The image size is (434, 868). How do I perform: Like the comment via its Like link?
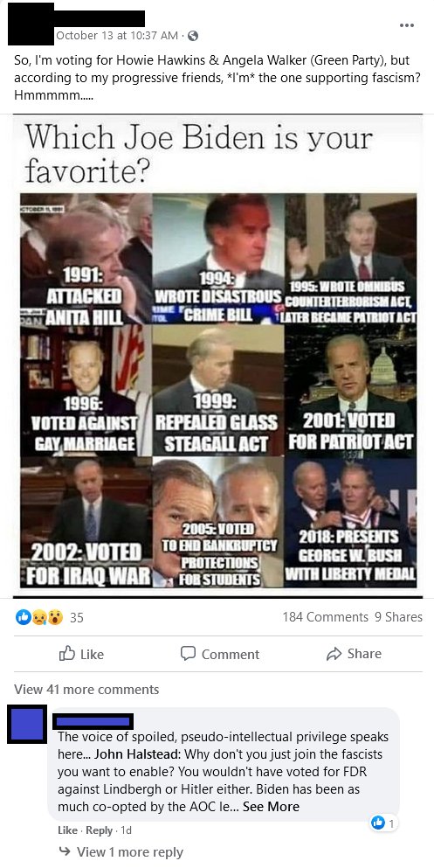pos(67,830)
